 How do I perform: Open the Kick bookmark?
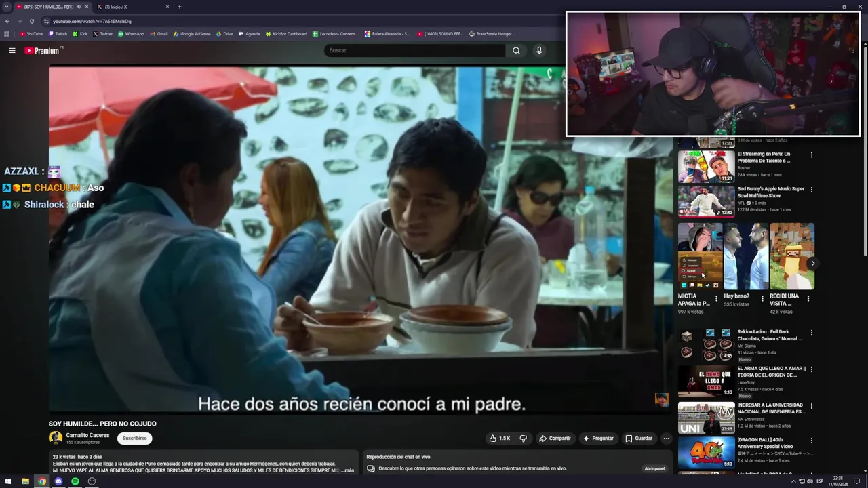80,33
